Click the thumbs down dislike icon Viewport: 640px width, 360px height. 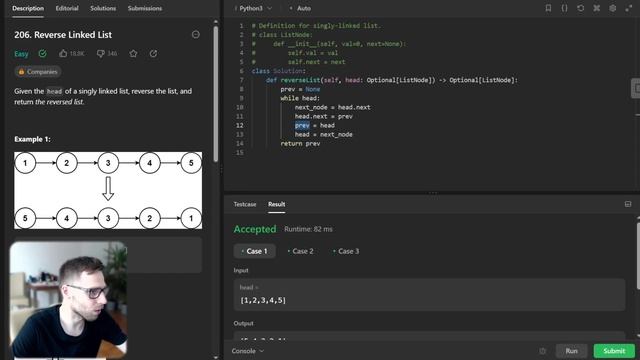(100, 53)
